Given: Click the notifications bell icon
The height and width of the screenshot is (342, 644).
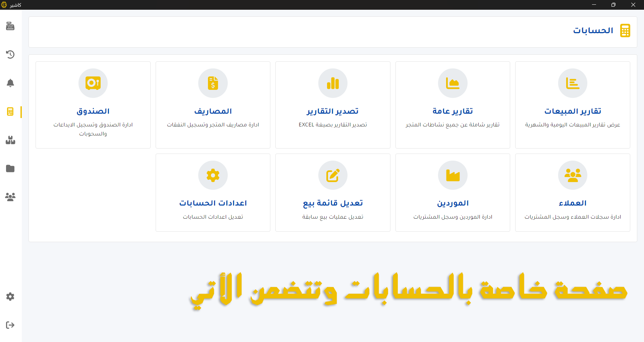Looking at the screenshot, I should coord(10,83).
